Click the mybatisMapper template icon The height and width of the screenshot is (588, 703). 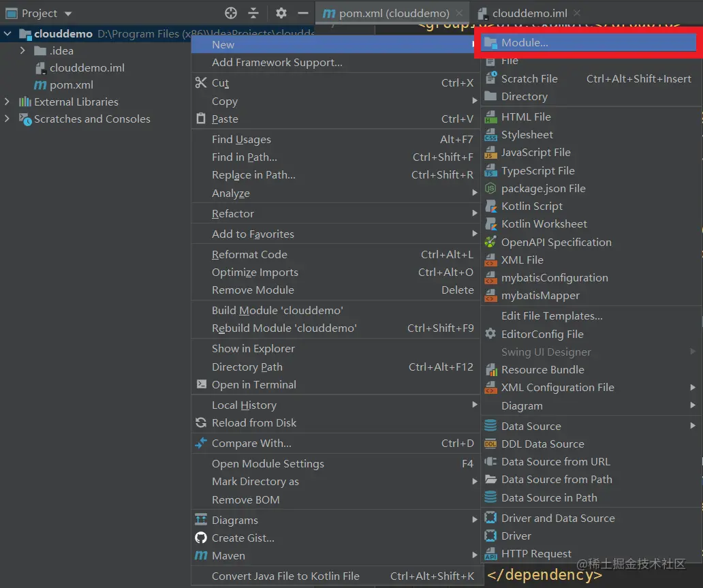click(x=491, y=296)
